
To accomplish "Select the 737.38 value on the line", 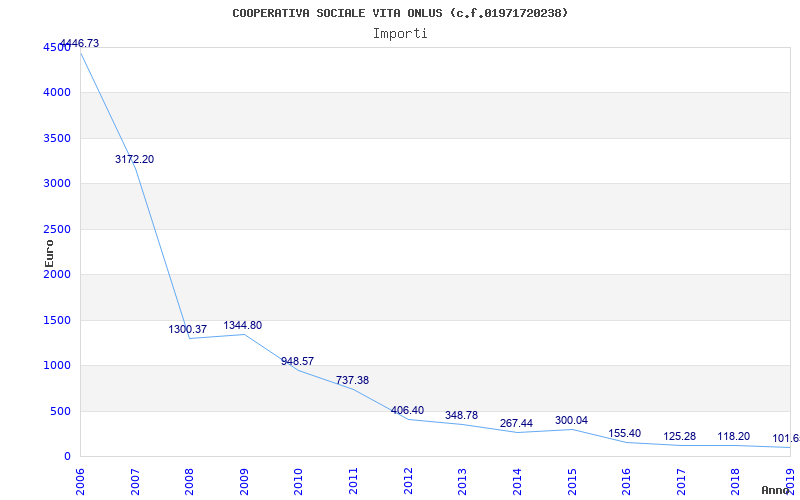I will pos(352,380).
